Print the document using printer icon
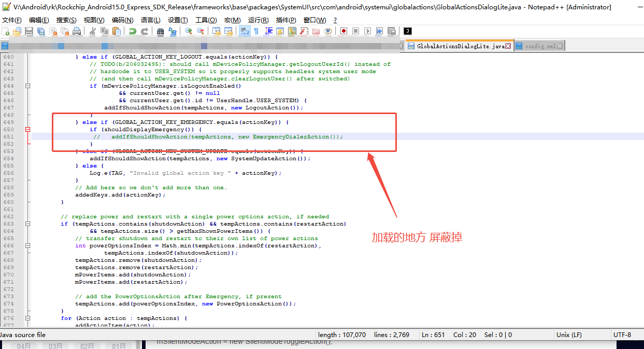 (77, 31)
